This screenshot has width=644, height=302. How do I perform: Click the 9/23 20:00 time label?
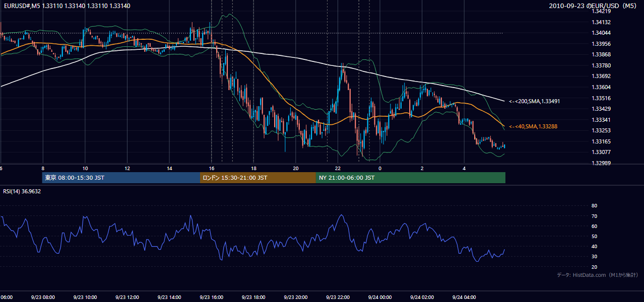pyautogui.click(x=296, y=297)
